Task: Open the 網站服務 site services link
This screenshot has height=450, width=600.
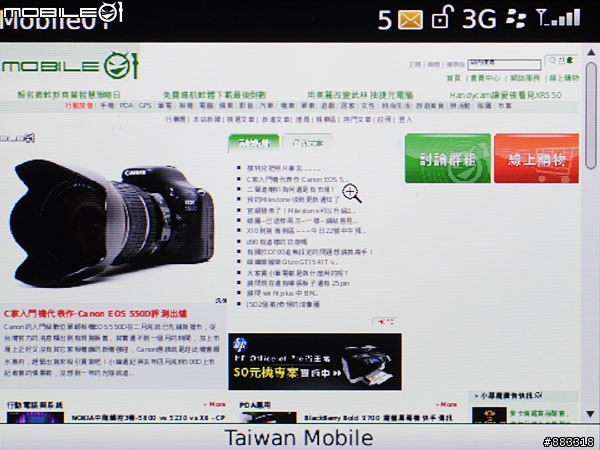Action: pyautogui.click(x=525, y=78)
